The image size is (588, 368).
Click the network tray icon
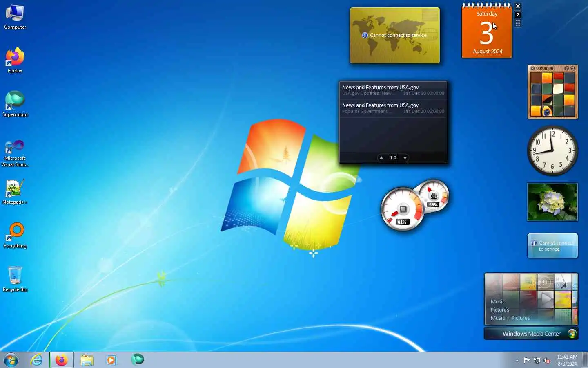coord(537,361)
